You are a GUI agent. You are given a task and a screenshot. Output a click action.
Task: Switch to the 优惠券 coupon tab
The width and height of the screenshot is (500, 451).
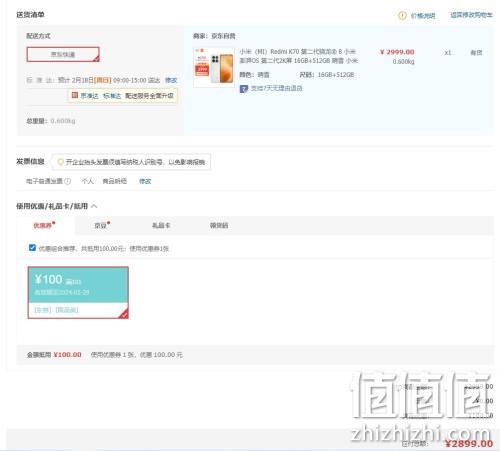[44, 225]
